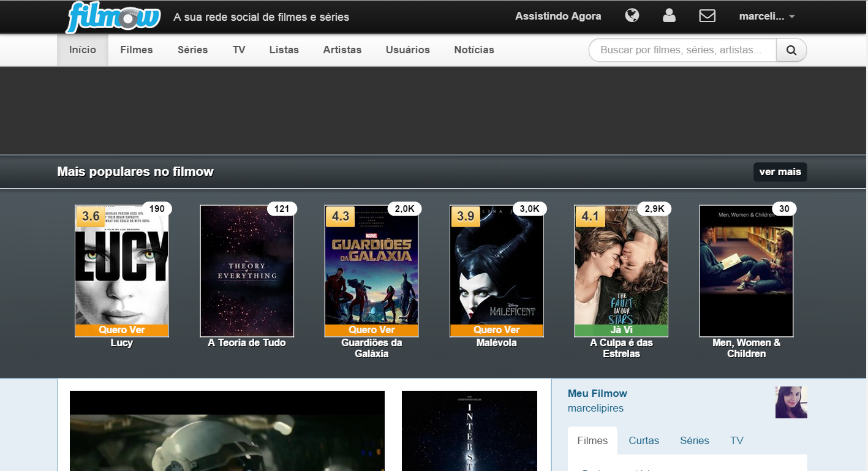Click the Lucy title link

pos(122,343)
